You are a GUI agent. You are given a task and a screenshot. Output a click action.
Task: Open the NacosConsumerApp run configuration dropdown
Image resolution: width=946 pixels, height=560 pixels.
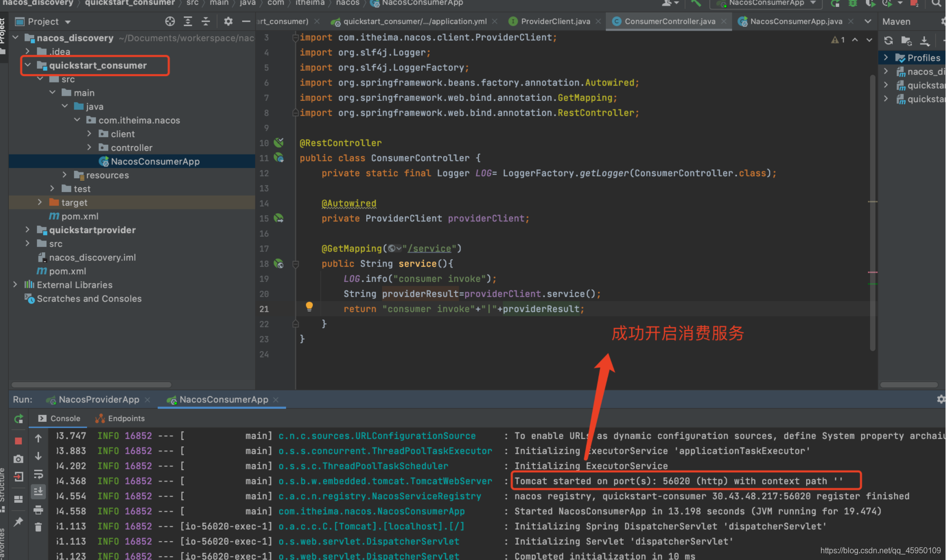pos(765,3)
